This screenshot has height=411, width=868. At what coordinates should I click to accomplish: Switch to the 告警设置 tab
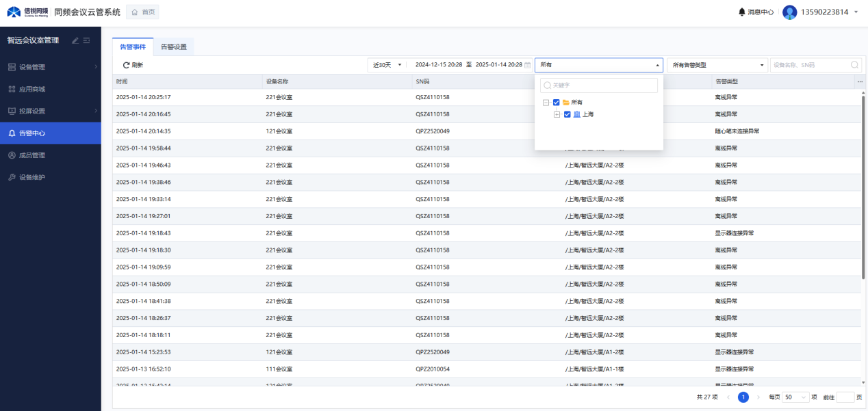pyautogui.click(x=173, y=47)
